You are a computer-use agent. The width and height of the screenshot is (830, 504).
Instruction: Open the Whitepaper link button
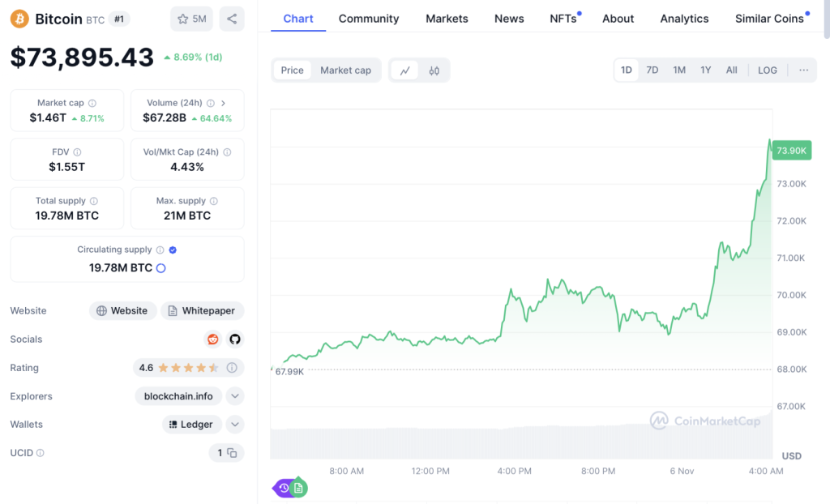point(202,311)
